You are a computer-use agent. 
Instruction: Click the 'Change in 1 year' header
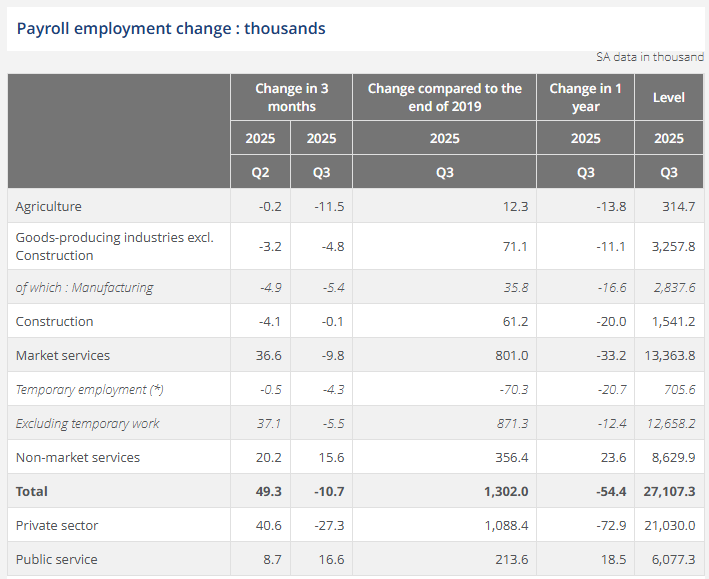[585, 97]
